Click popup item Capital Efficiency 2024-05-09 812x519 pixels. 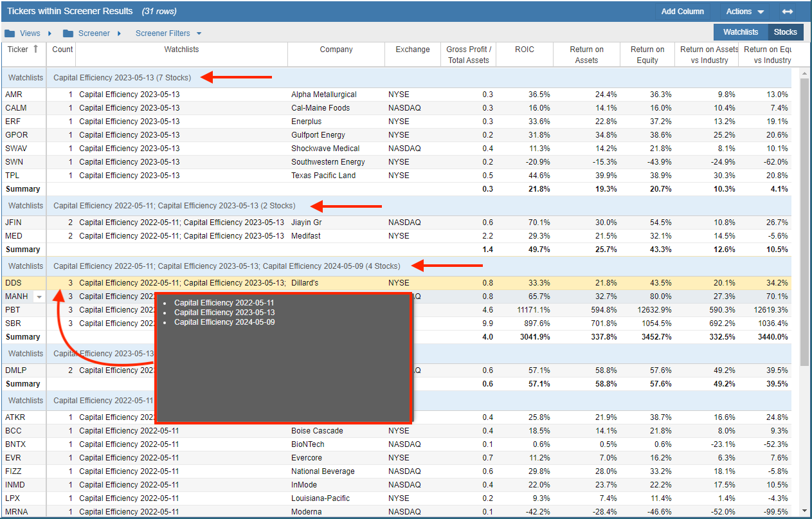tap(224, 322)
